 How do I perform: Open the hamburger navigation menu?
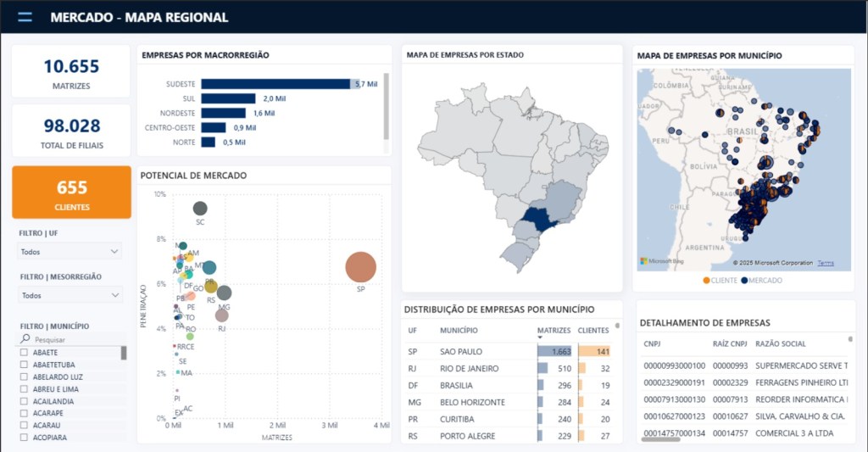click(x=25, y=17)
